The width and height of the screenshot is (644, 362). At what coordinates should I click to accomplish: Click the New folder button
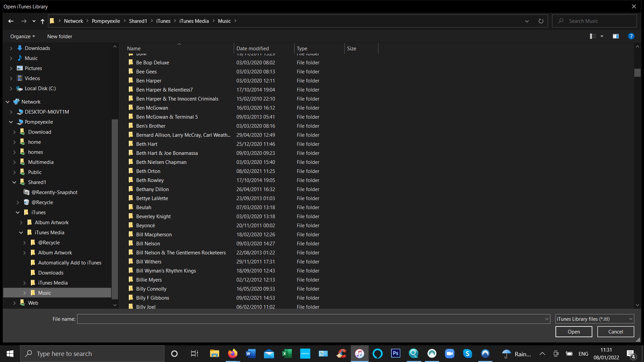click(x=60, y=37)
